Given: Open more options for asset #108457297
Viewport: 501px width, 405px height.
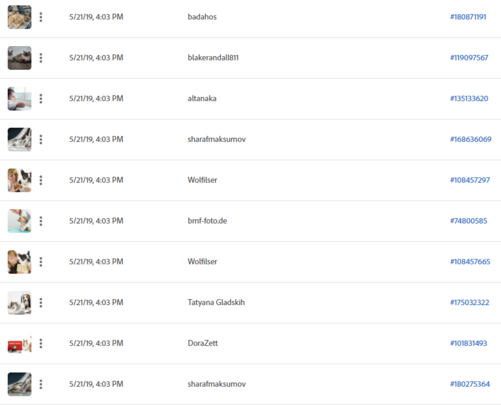Looking at the screenshot, I should point(41,180).
